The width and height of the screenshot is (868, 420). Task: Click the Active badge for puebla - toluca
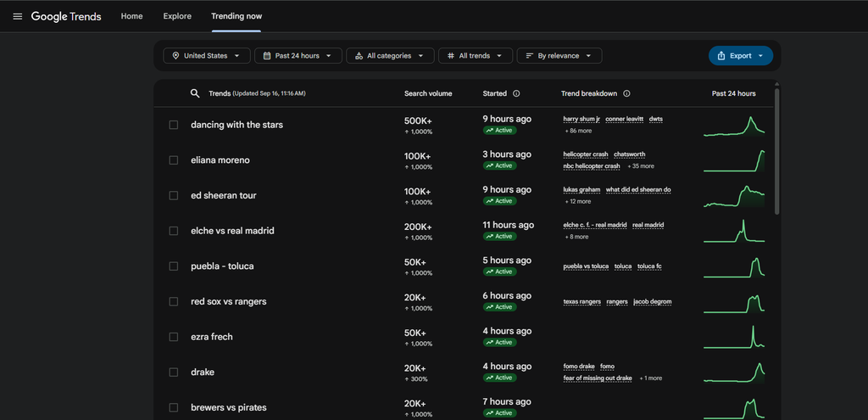(x=499, y=272)
